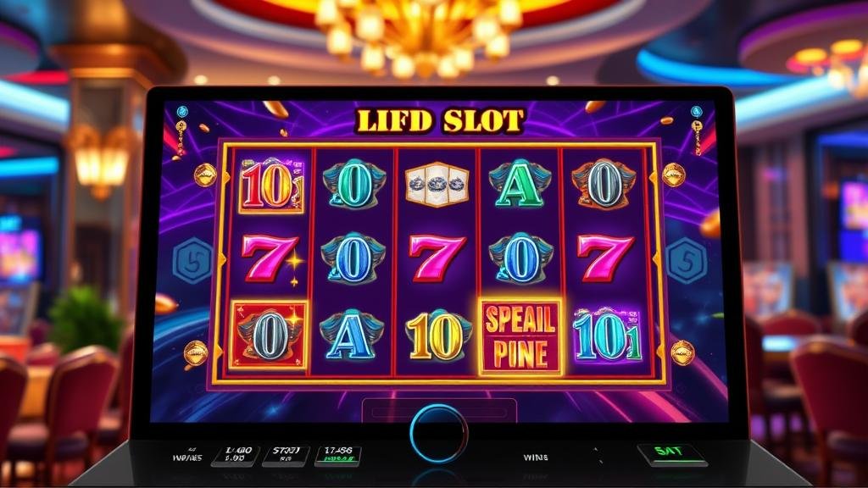This screenshot has height=488, width=868.
Task: Click the yellow 10 symbol in bottom row
Action: 437,335
